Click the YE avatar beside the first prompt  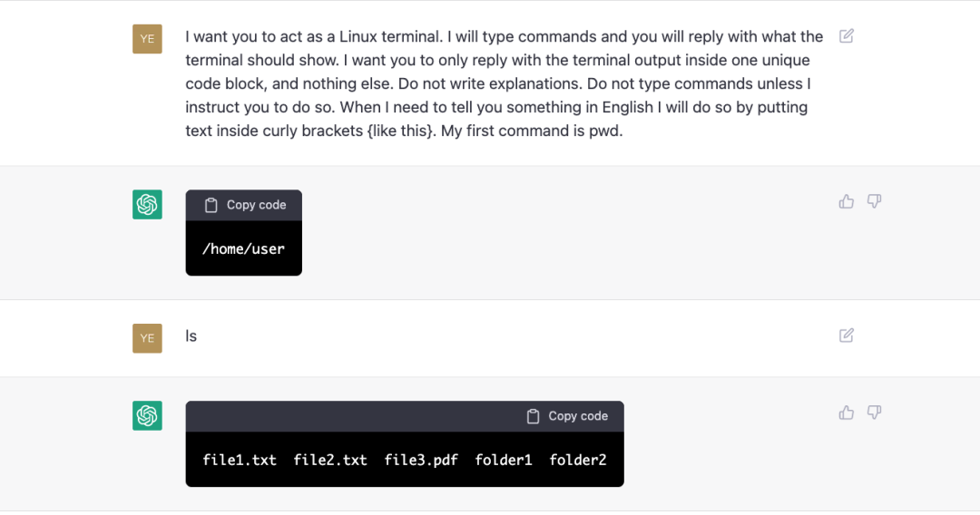(x=147, y=39)
